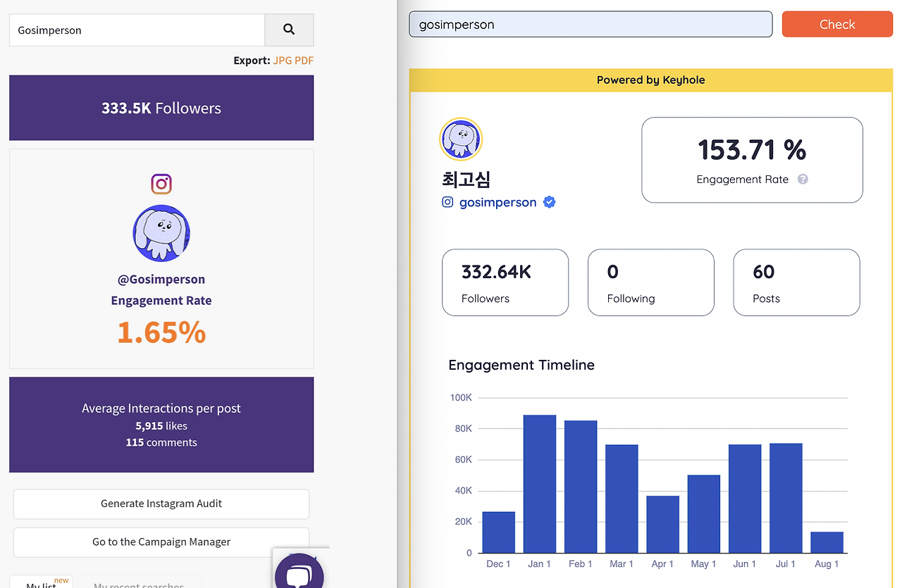Image resolution: width=902 pixels, height=588 pixels.
Task: Click the 80K y-axis label
Action: tap(463, 429)
